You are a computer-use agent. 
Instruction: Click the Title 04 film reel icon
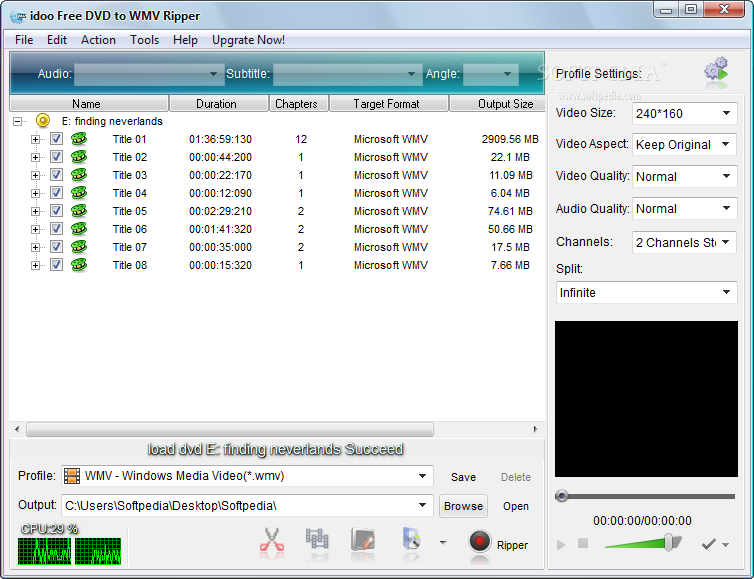pos(79,193)
